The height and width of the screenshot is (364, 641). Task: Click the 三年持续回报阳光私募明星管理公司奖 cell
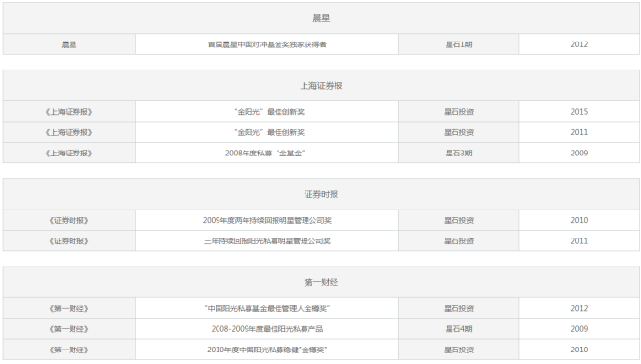tap(267, 240)
